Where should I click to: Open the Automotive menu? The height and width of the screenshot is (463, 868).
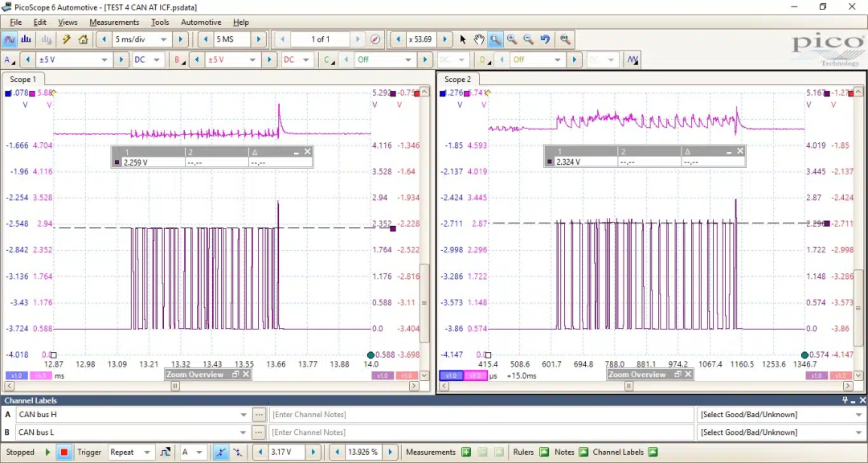[x=201, y=23]
